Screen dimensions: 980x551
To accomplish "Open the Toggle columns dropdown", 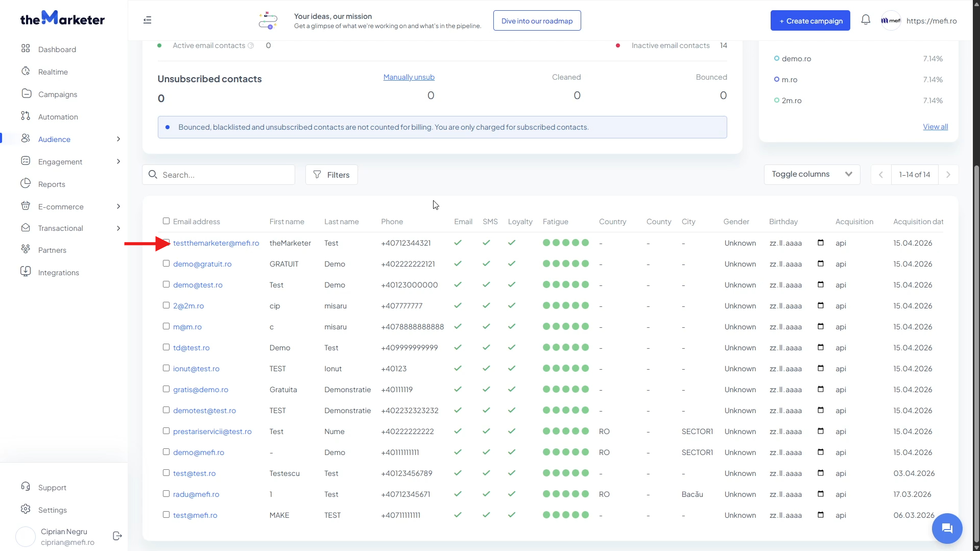I will click(812, 174).
